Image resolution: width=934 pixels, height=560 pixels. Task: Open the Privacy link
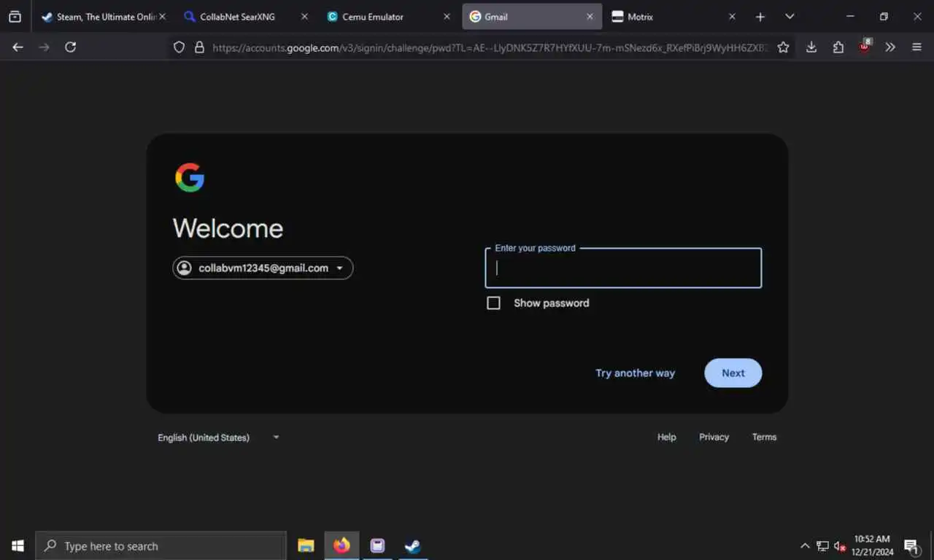[714, 437]
